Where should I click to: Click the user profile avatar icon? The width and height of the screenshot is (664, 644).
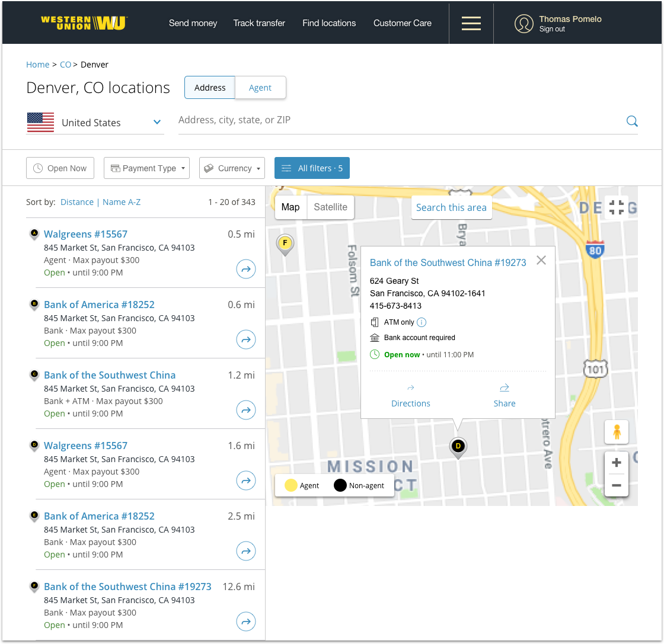click(524, 23)
